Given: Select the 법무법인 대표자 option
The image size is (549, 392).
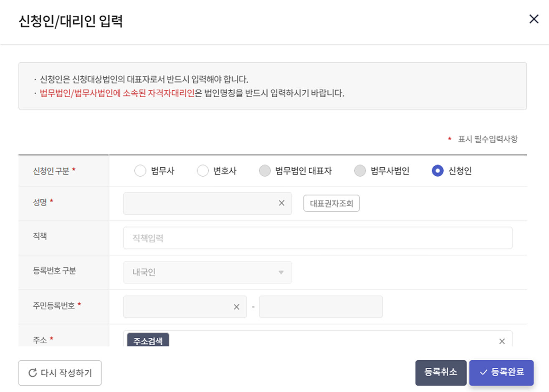Looking at the screenshot, I should [x=265, y=170].
